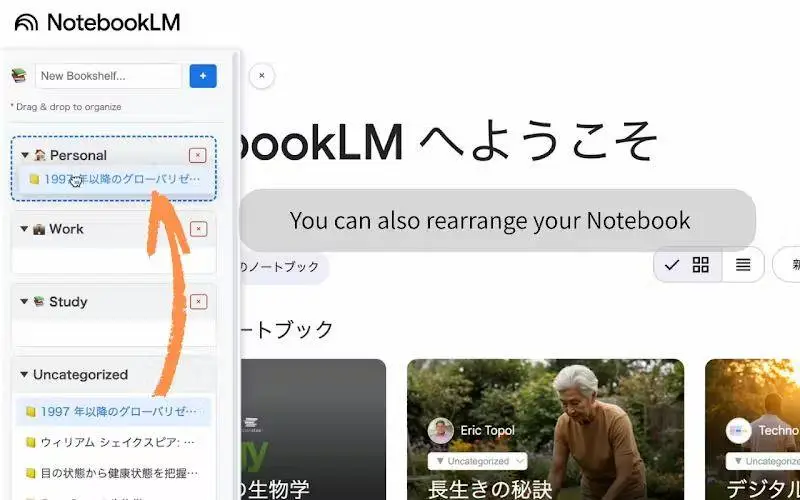Open ウィリアム シェイクスピア notebook

113,442
